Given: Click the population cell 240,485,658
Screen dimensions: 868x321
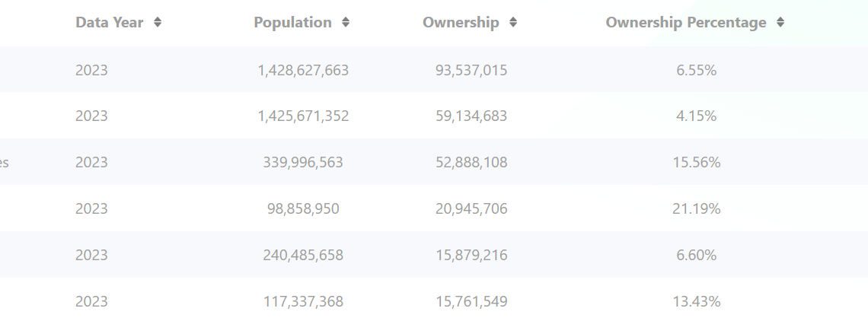Looking at the screenshot, I should pos(303,256).
